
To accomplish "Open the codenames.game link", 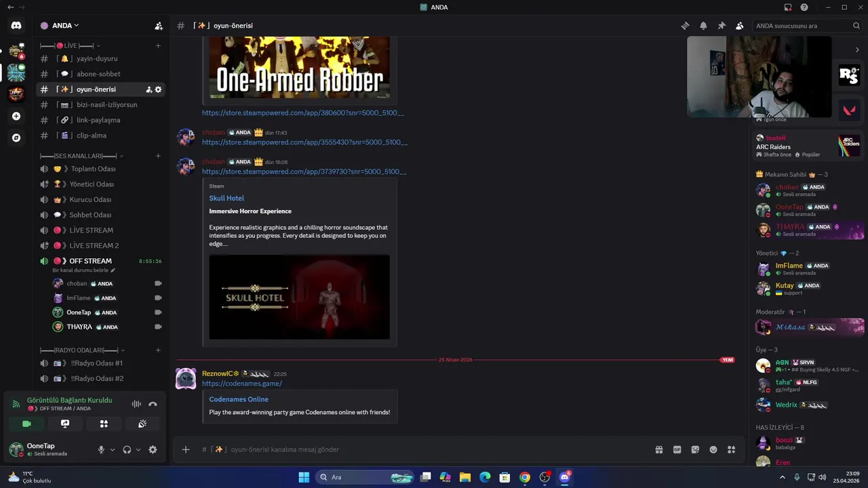I will 242,384.
